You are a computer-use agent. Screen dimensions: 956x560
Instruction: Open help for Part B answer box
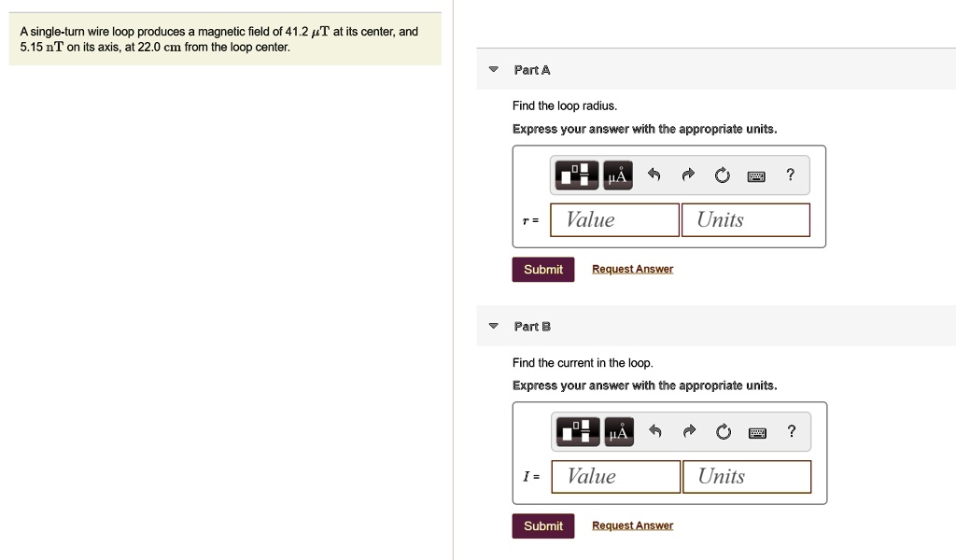click(792, 431)
